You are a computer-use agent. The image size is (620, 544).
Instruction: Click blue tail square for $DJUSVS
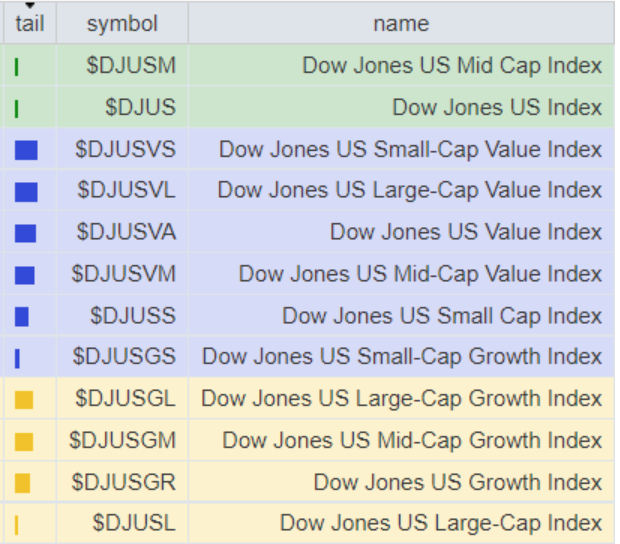point(26,150)
